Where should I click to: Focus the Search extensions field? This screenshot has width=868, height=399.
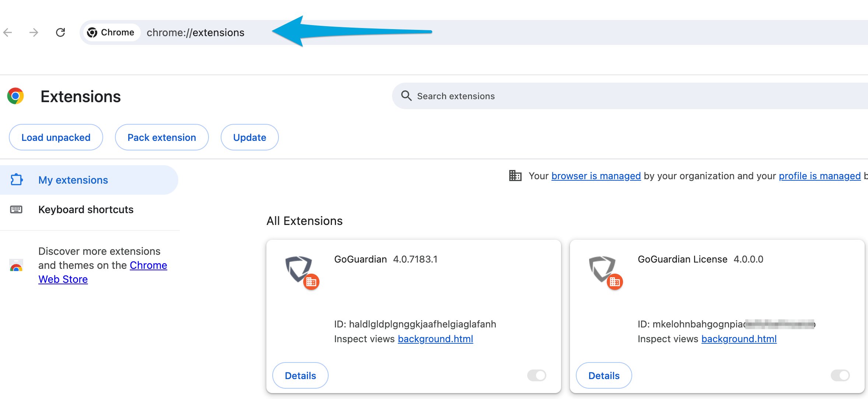tap(630, 96)
